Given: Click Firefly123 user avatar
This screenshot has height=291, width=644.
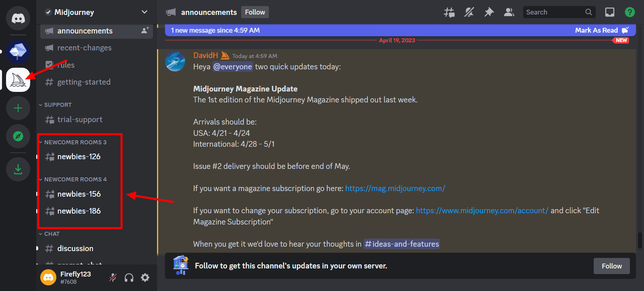Looking at the screenshot, I should [x=48, y=277].
